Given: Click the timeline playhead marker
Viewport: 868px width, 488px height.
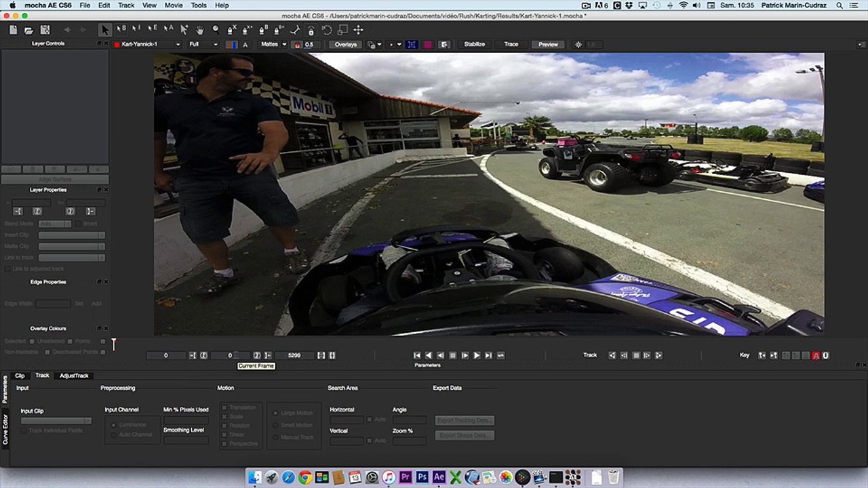Looking at the screenshot, I should pos(114,344).
